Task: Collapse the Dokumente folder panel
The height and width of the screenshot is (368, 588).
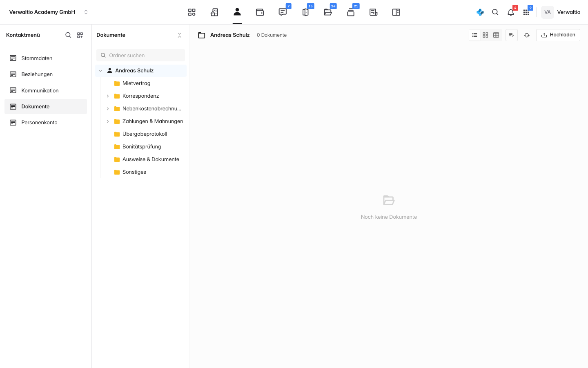Action: [180, 35]
